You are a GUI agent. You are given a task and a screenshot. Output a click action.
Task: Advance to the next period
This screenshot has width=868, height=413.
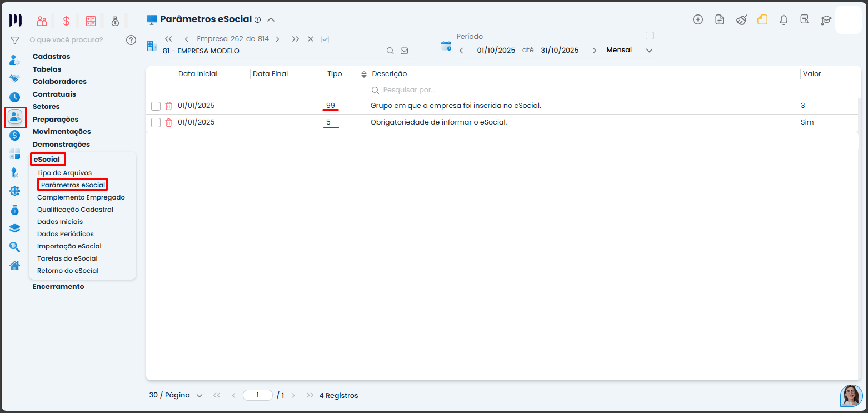(594, 51)
